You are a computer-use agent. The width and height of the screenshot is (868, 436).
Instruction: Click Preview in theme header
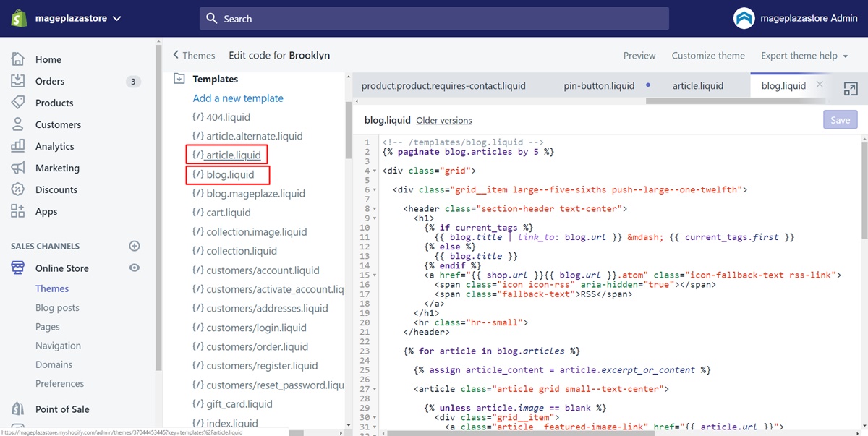639,56
